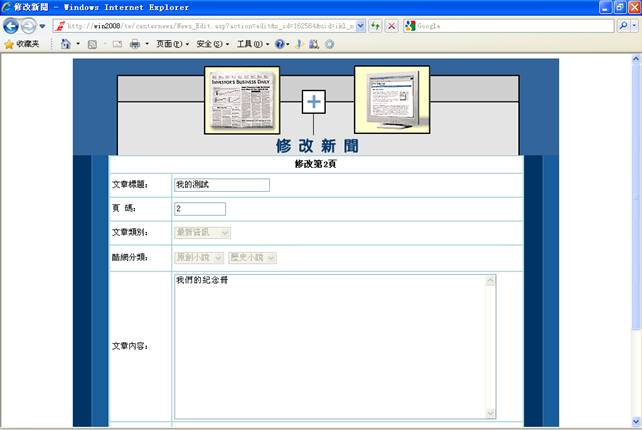The width and height of the screenshot is (642, 430).
Task: Click the browser Back arrow button
Action: pyautogui.click(x=11, y=26)
